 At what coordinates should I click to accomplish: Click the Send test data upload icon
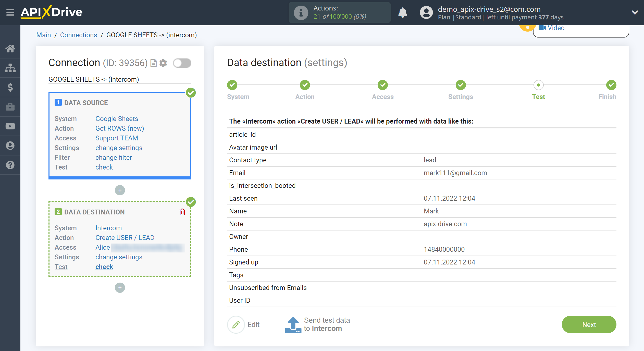(293, 325)
